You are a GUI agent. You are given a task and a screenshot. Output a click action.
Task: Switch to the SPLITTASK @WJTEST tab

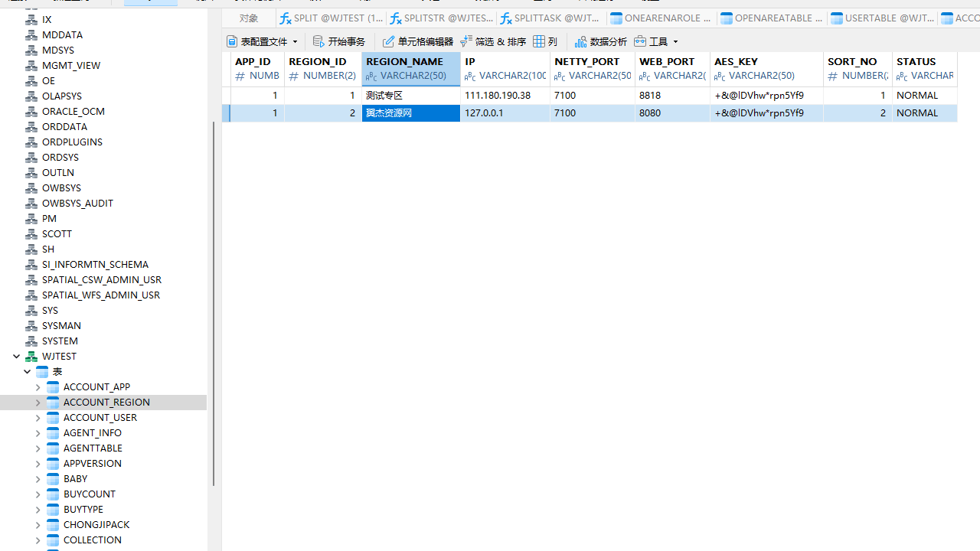550,18
